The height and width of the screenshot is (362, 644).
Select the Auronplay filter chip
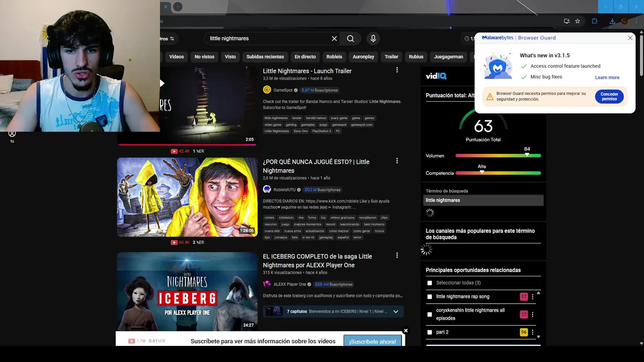[x=363, y=57]
